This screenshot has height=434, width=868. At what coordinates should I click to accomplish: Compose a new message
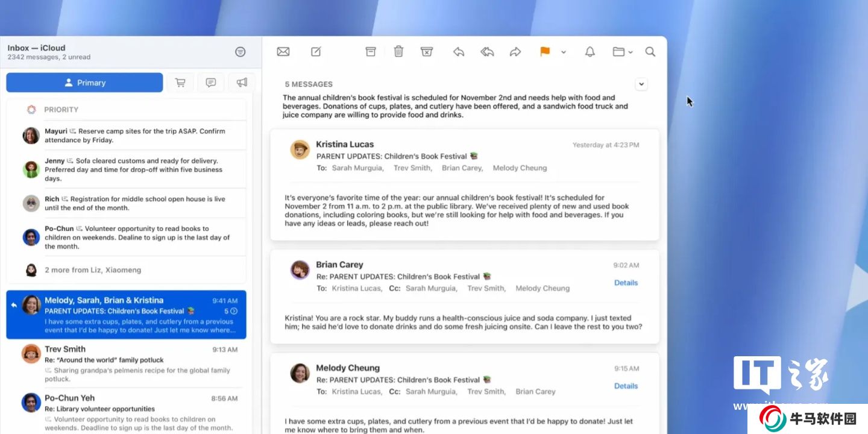pos(316,52)
